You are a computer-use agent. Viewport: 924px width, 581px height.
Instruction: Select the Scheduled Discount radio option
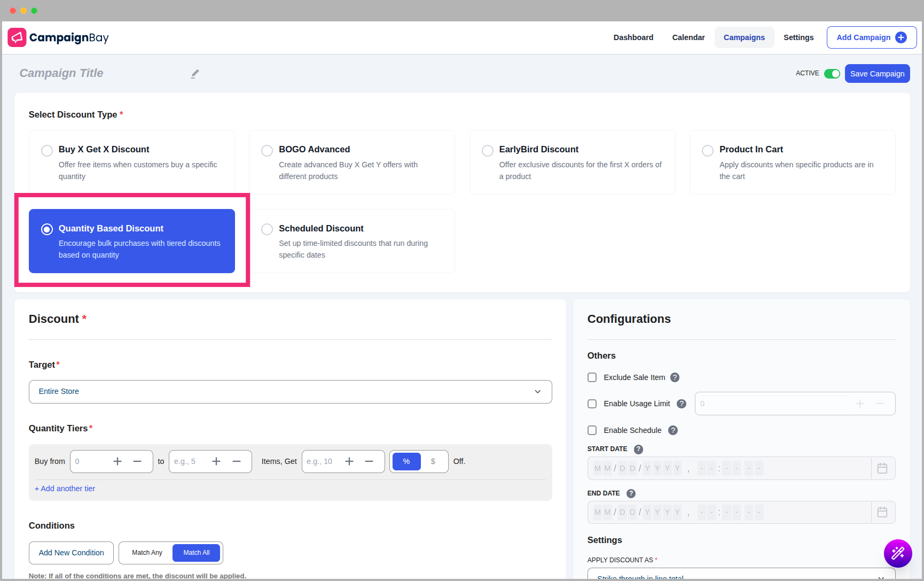pyautogui.click(x=267, y=229)
